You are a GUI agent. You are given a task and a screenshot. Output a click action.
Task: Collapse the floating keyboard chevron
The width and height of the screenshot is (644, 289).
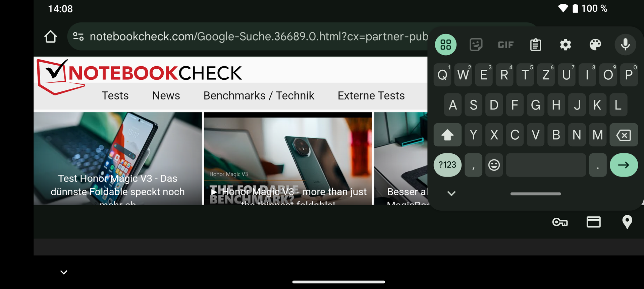tap(451, 194)
